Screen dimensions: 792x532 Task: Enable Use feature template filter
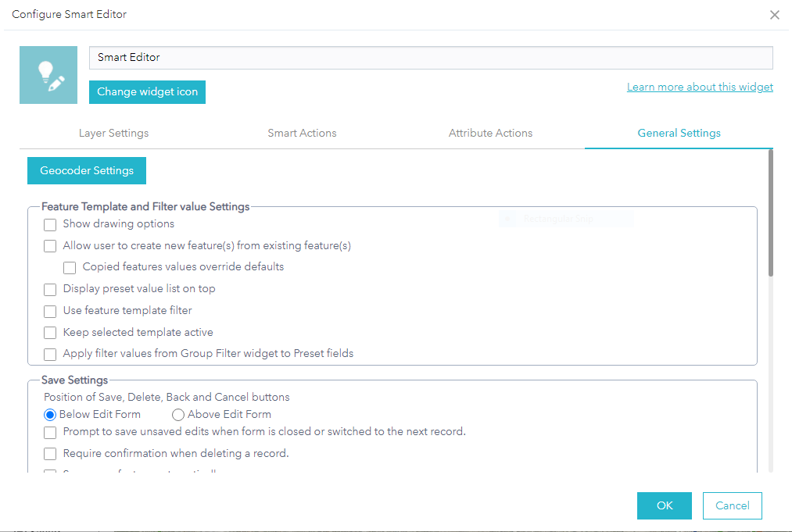click(50, 311)
